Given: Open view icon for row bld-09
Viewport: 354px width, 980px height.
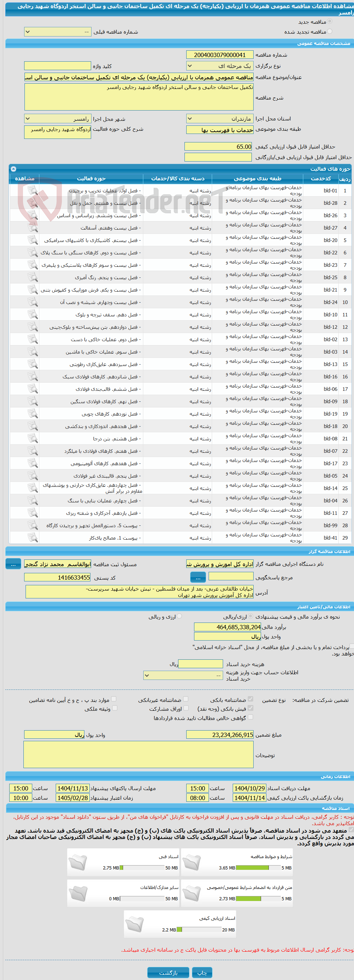Looking at the screenshot, I should coord(33,401).
